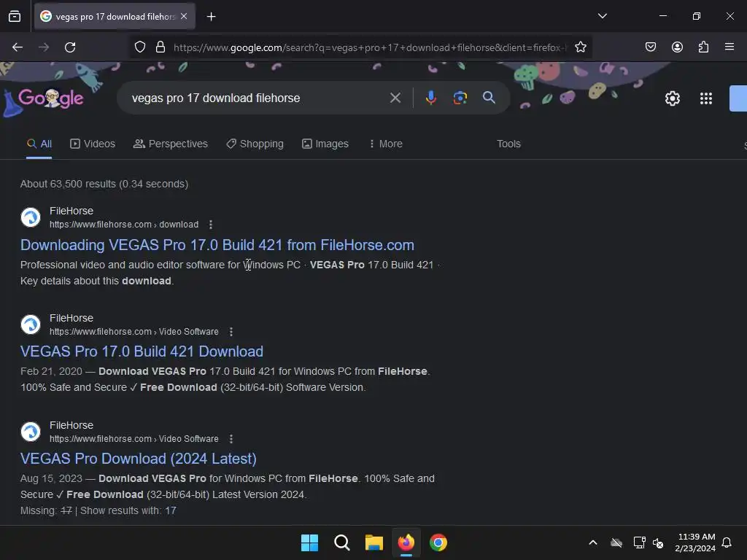Screen dimensions: 747x560
Task: Open the Tools search options
Action: 508,144
